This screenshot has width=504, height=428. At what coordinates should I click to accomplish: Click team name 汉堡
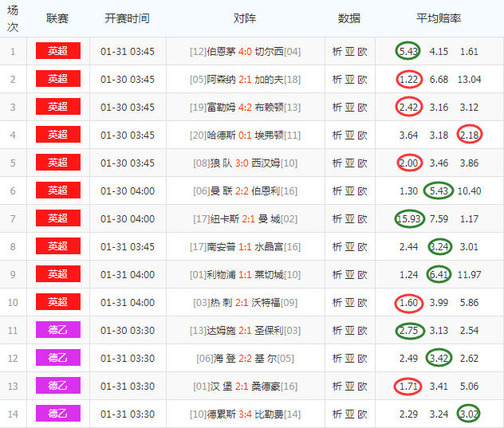click(x=221, y=387)
